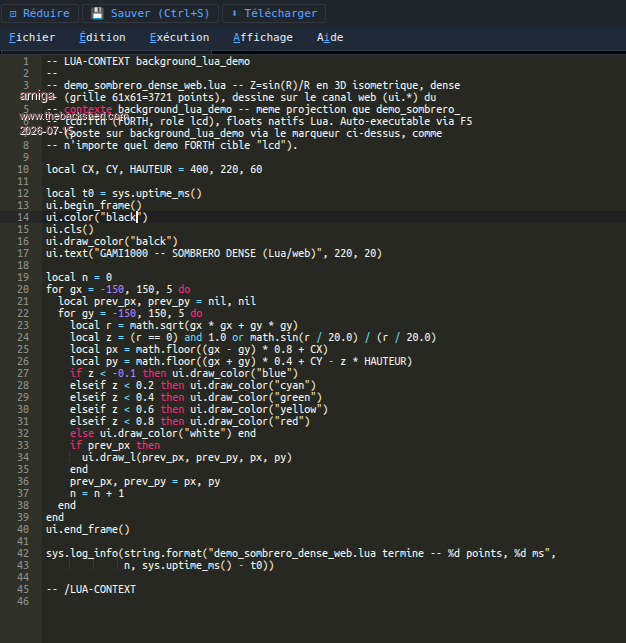Click the "green" color string

[295, 398]
